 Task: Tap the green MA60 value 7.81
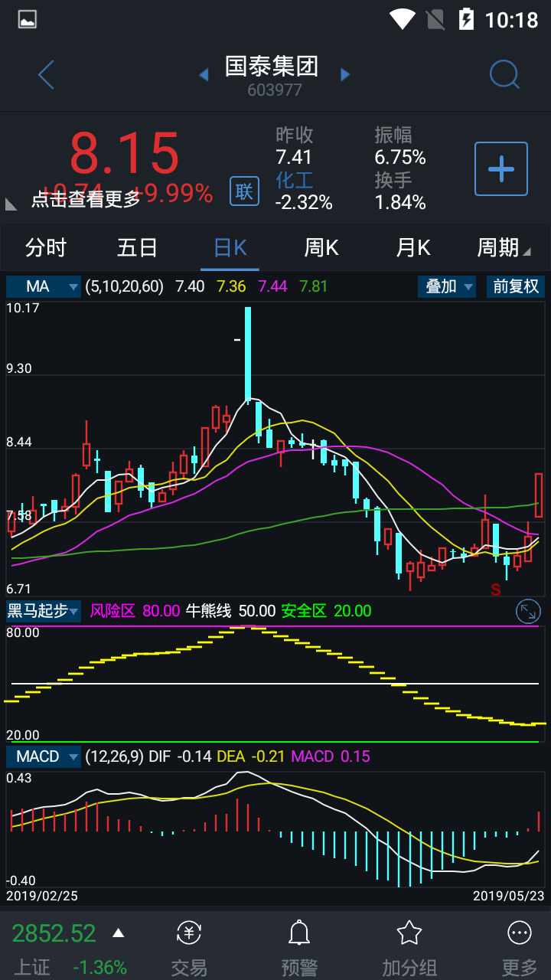click(314, 286)
